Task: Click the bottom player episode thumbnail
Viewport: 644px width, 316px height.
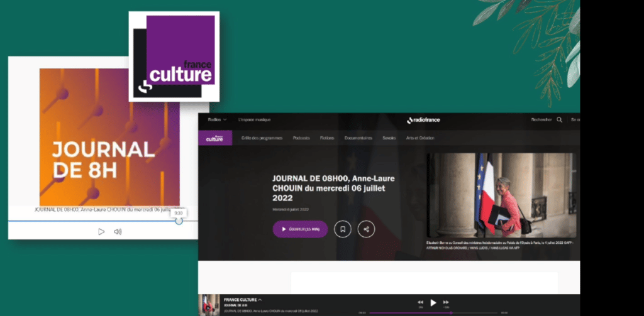Action: pyautogui.click(x=209, y=305)
